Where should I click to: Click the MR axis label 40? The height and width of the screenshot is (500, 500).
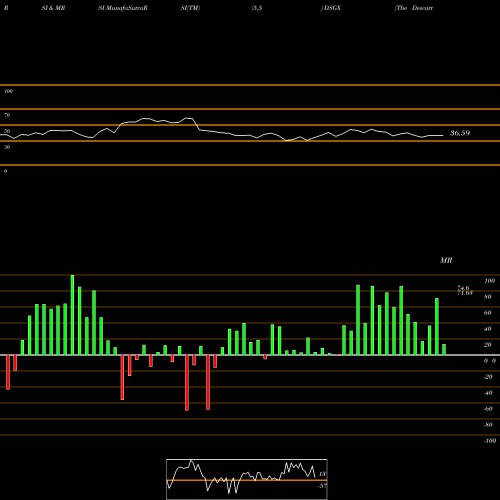(488, 329)
